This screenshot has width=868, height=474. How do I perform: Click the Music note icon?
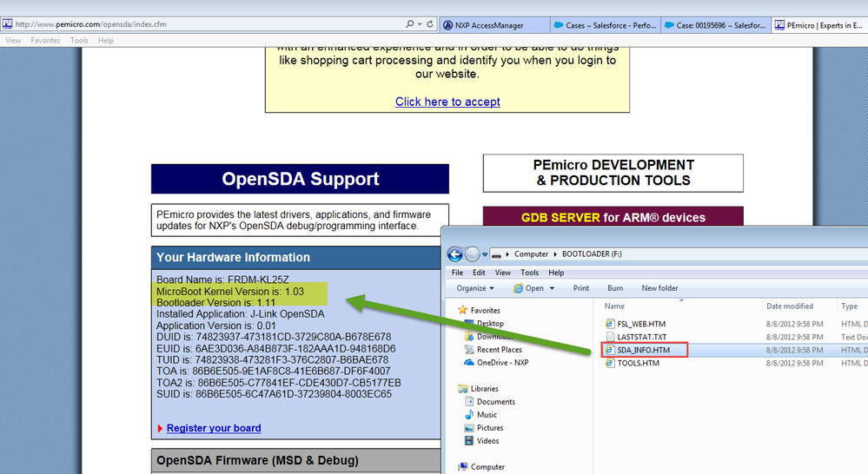coord(469,415)
